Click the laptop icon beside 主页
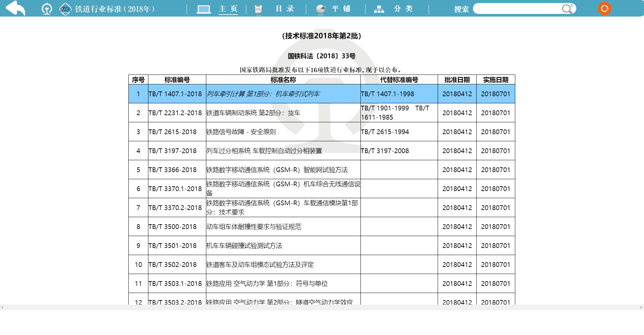 click(204, 9)
